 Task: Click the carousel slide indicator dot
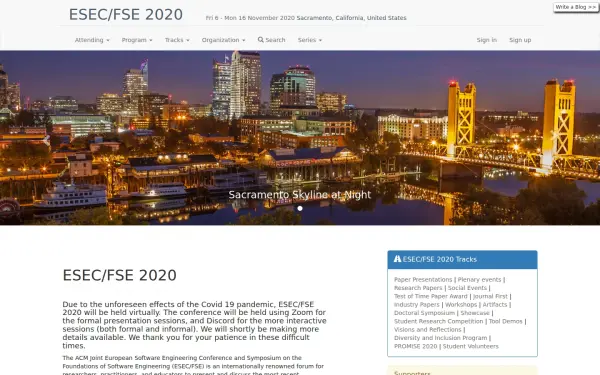[x=300, y=208]
